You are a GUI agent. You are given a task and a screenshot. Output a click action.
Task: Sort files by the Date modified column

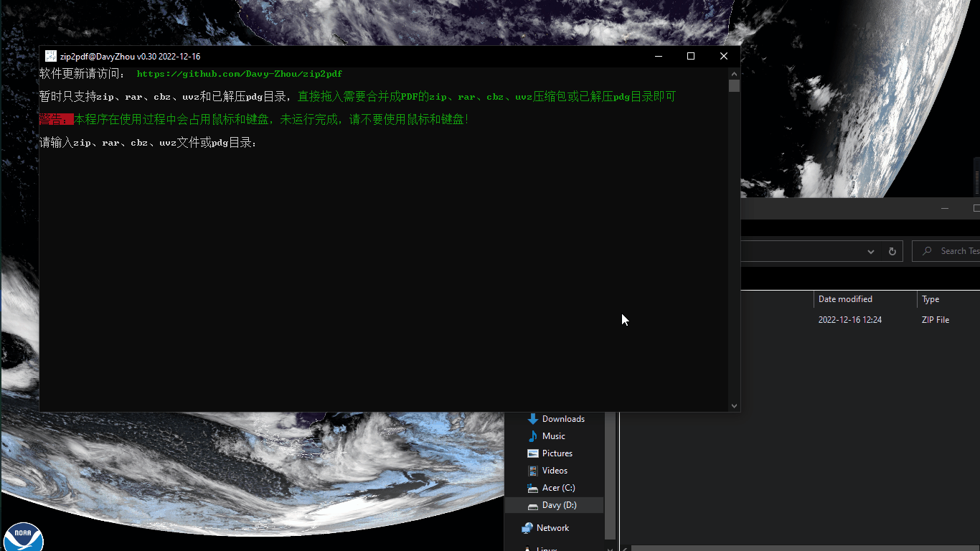tap(865, 299)
